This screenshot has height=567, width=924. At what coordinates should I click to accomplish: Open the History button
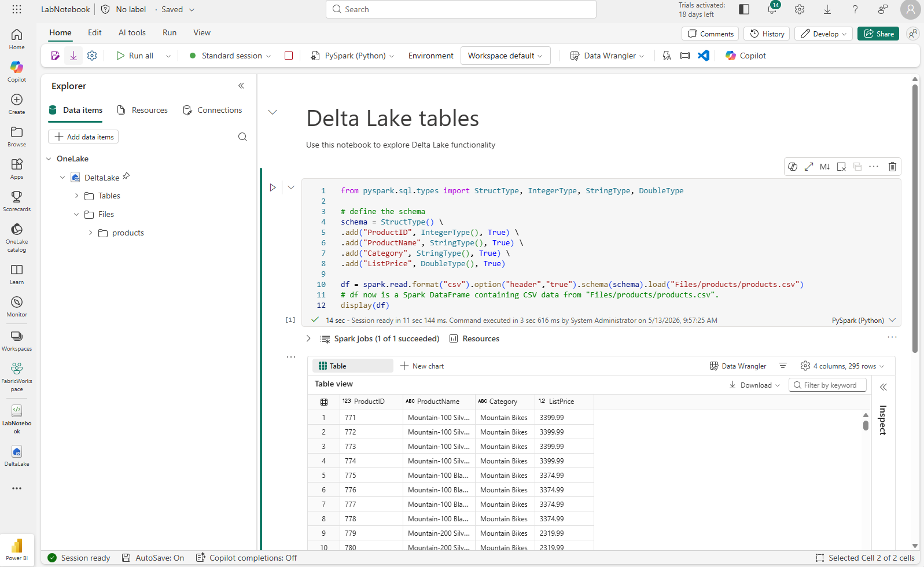[767, 34]
